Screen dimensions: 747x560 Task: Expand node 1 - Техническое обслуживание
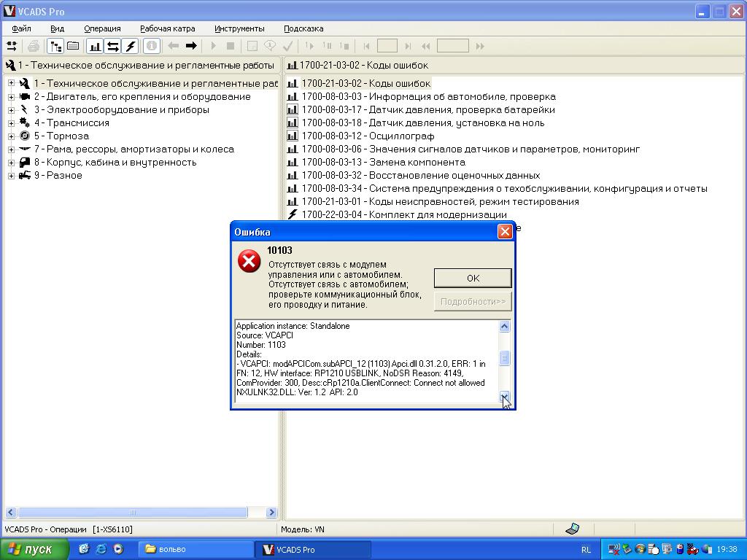pyautogui.click(x=11, y=83)
